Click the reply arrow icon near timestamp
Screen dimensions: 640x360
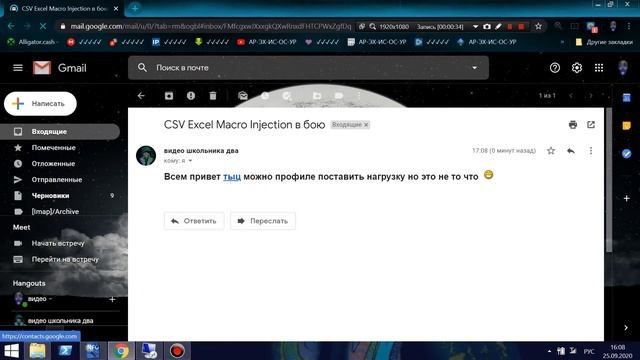(571, 151)
